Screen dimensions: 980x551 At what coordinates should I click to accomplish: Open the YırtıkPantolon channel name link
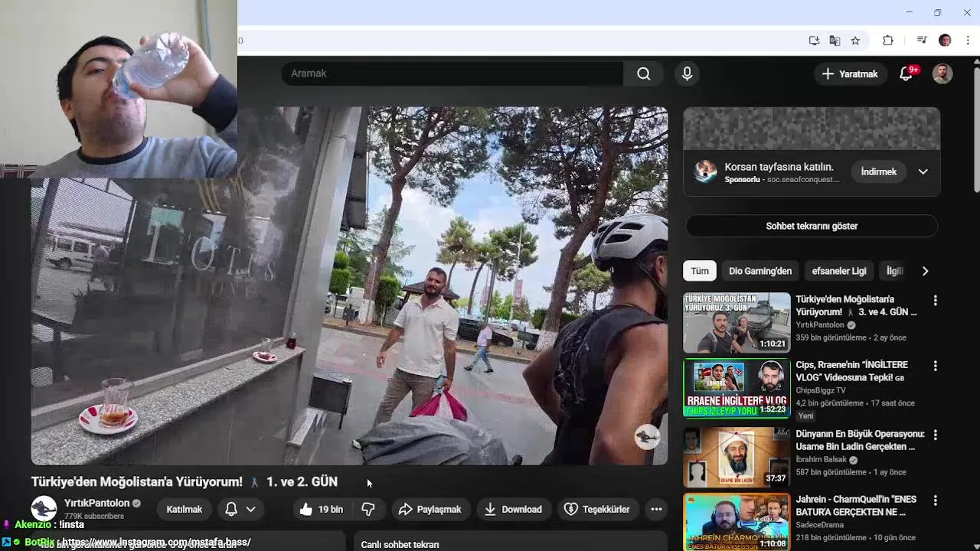tap(96, 503)
